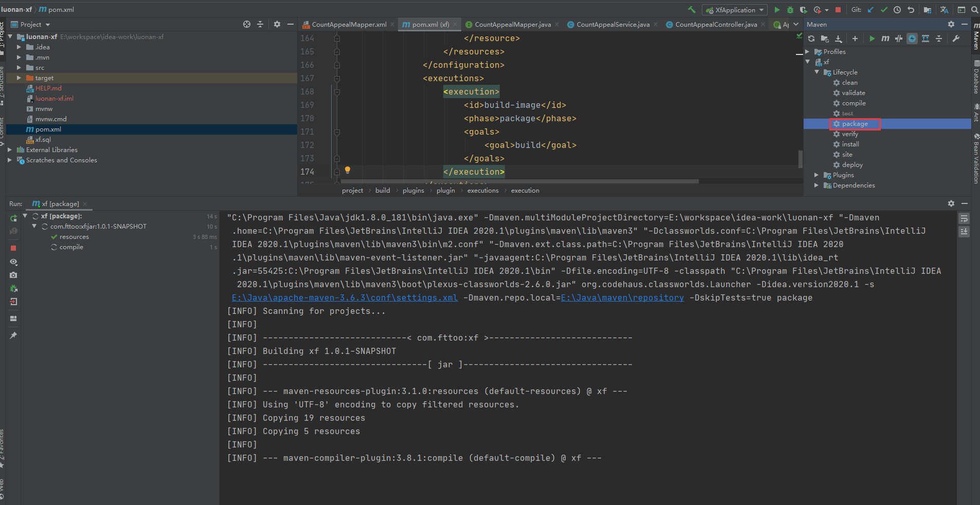The image size is (980, 505).
Task: Click the 'executions' breadcrumb under the editor
Action: [483, 191]
